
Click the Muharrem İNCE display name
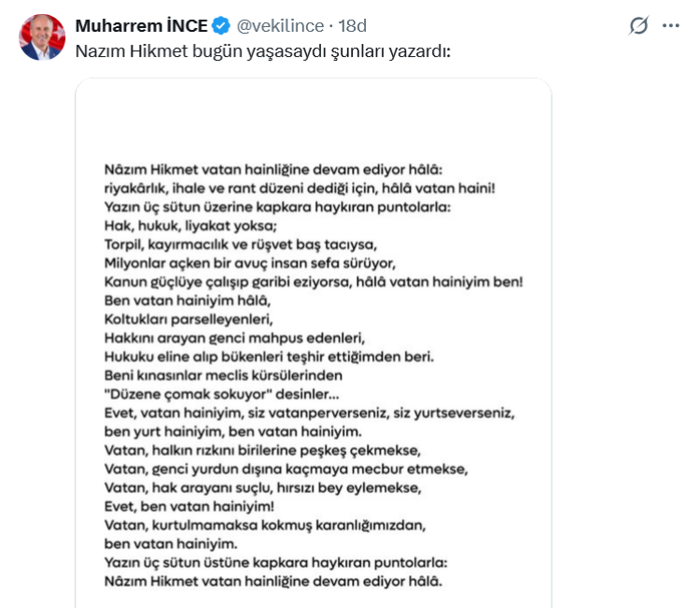tap(142, 26)
